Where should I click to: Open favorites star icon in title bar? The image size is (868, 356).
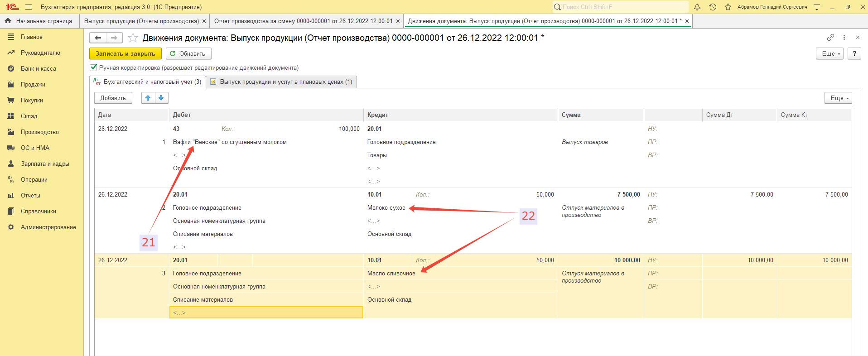click(728, 7)
